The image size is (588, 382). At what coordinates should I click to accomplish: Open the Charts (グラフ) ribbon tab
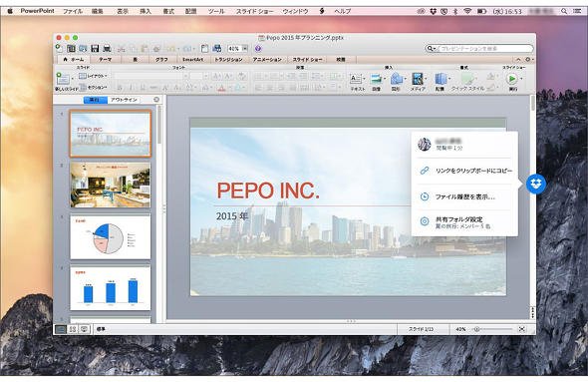click(161, 59)
